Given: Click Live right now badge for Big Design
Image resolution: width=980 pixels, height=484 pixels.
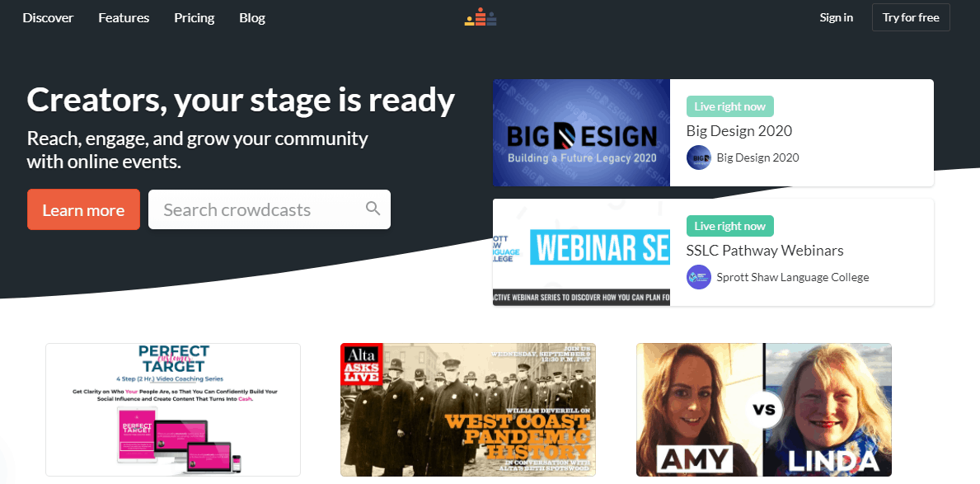Looking at the screenshot, I should (x=730, y=106).
